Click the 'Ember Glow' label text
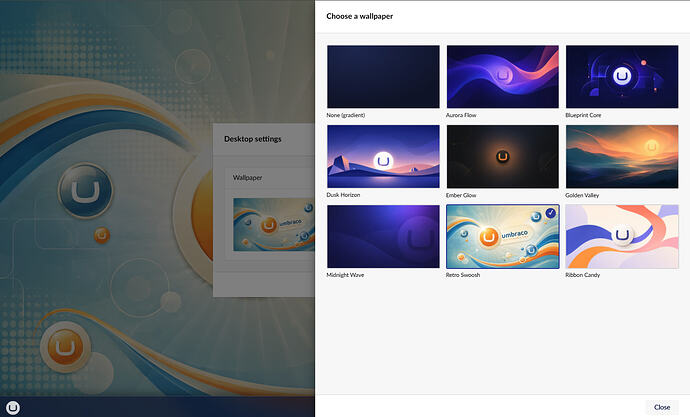 pyautogui.click(x=461, y=195)
